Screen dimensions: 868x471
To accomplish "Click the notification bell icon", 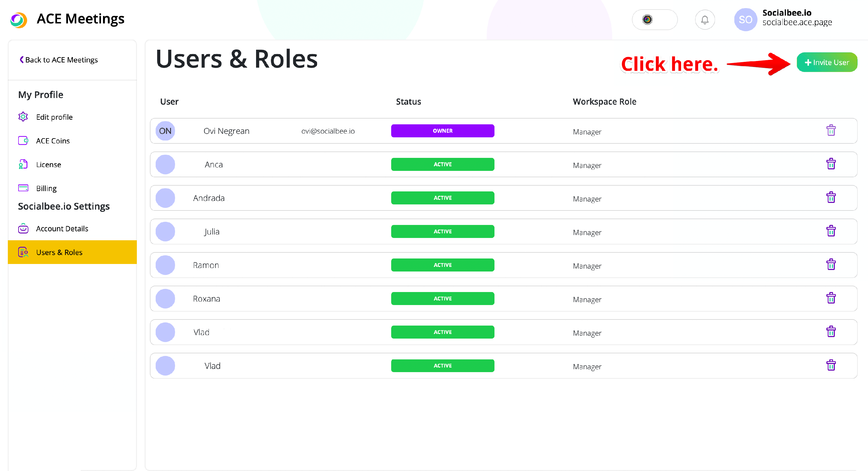I will tap(705, 20).
